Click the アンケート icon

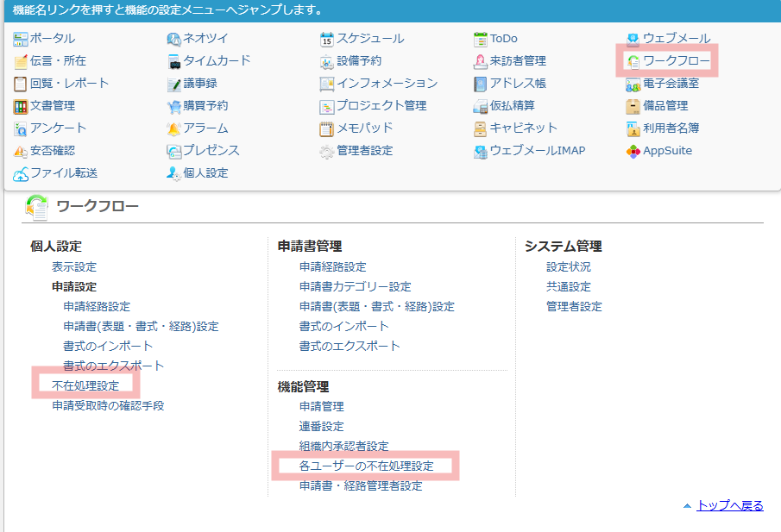coord(21,128)
